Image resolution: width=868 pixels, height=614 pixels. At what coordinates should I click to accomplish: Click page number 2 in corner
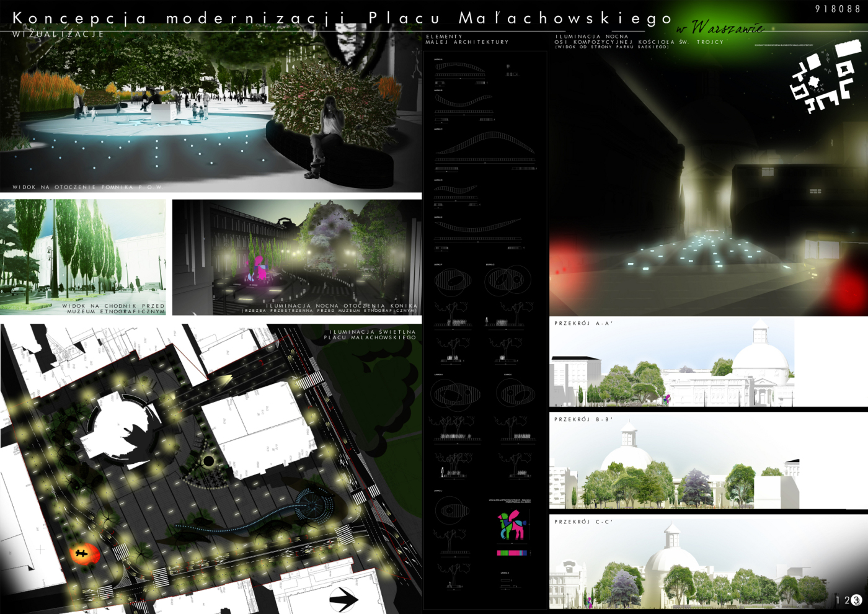click(846, 600)
